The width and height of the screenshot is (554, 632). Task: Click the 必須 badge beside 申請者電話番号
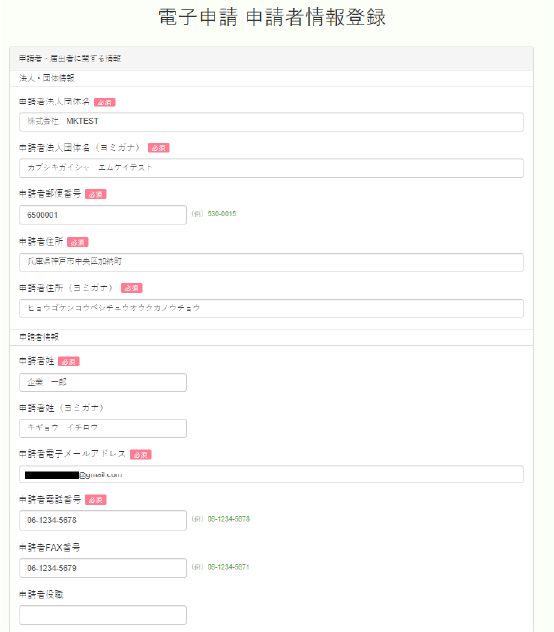pos(96,500)
